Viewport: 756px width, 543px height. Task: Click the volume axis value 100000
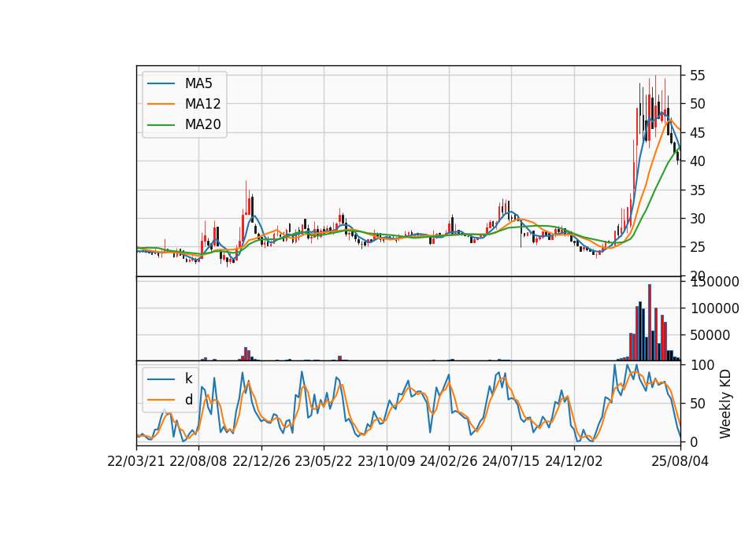714,308
